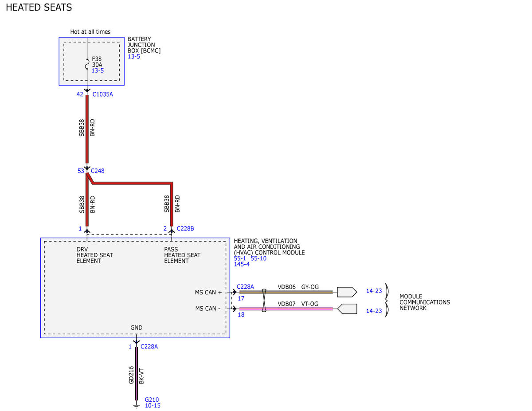Select connector label C248
532x411 pixels.
click(x=98, y=171)
